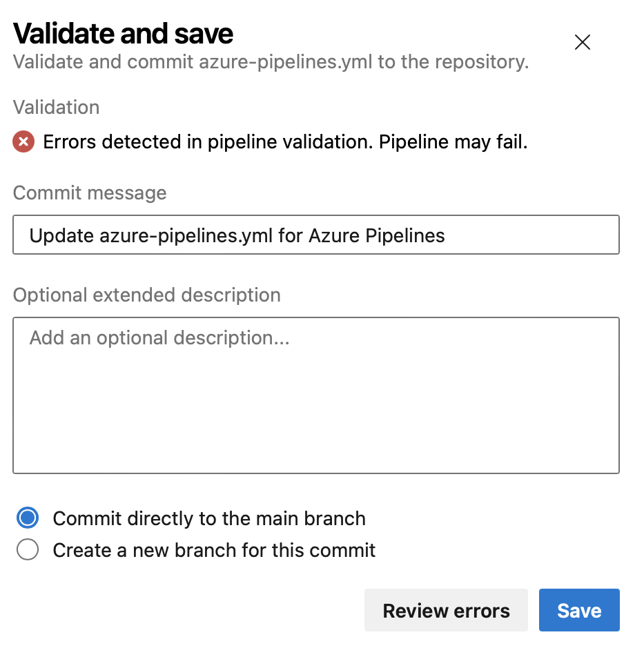
Task: Click the 'Create a new branch for this commit' label
Action: [x=214, y=550]
